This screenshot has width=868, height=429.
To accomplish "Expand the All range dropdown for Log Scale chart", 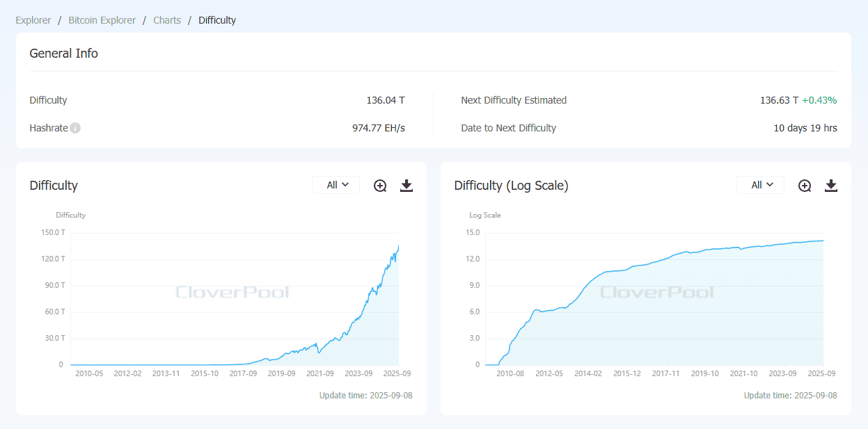I will [761, 185].
